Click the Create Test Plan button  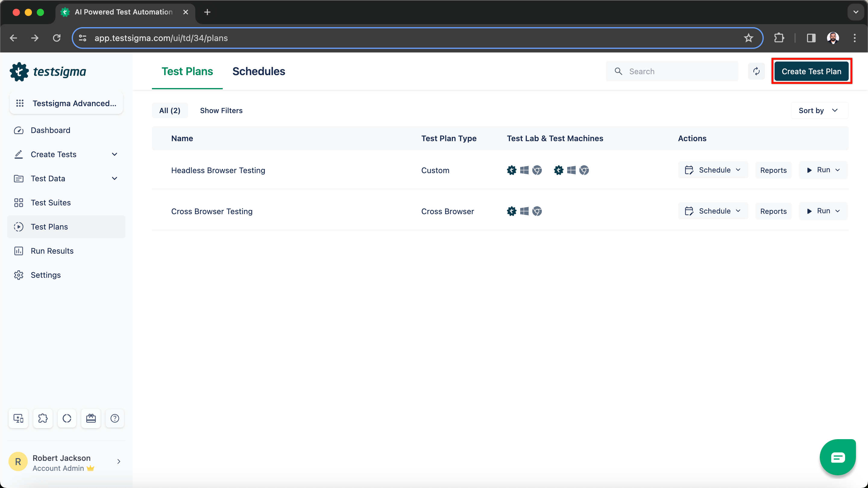(811, 71)
